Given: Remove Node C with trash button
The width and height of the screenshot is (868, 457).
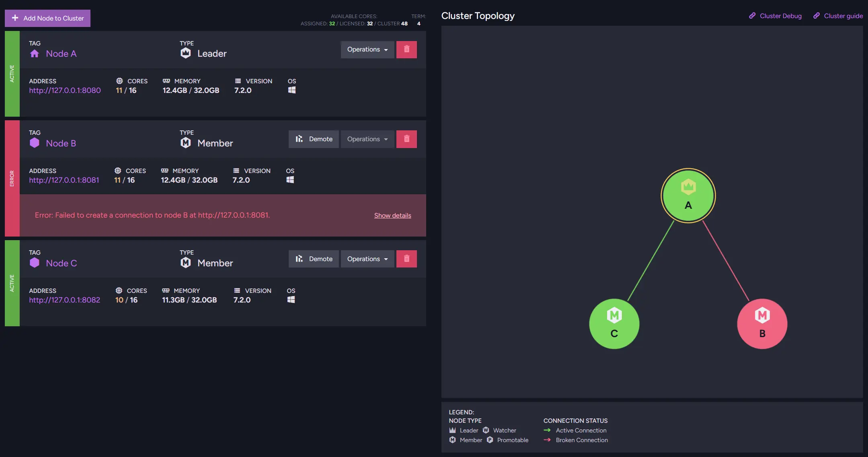Looking at the screenshot, I should coord(406,259).
